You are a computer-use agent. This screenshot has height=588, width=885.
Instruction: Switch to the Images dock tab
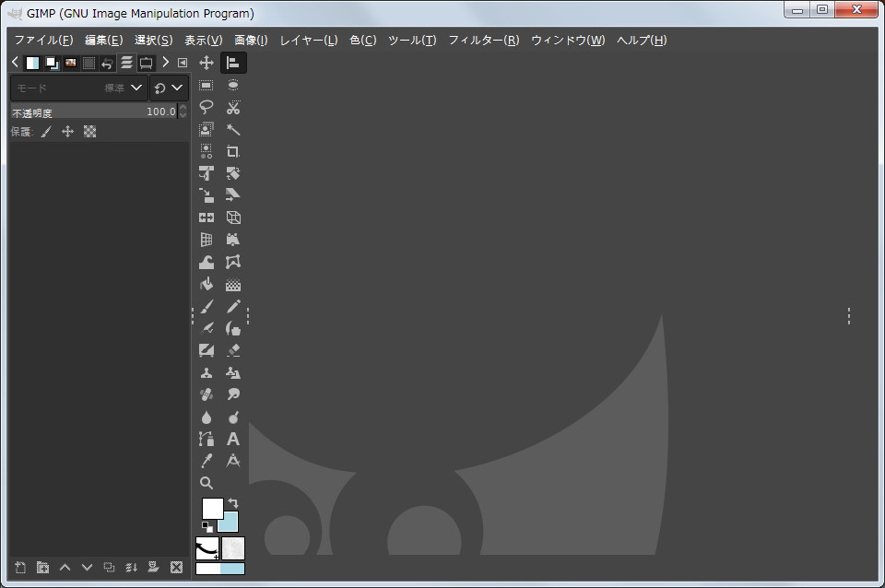[x=71, y=63]
